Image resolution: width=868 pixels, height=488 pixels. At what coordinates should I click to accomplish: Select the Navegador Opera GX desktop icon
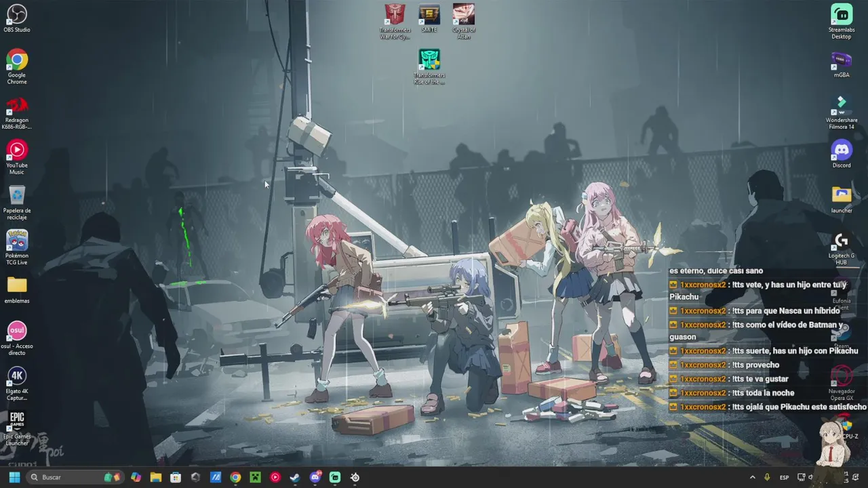(x=842, y=383)
